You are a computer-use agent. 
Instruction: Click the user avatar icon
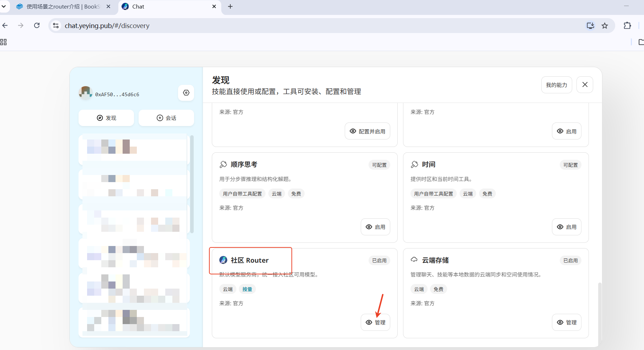tap(85, 93)
